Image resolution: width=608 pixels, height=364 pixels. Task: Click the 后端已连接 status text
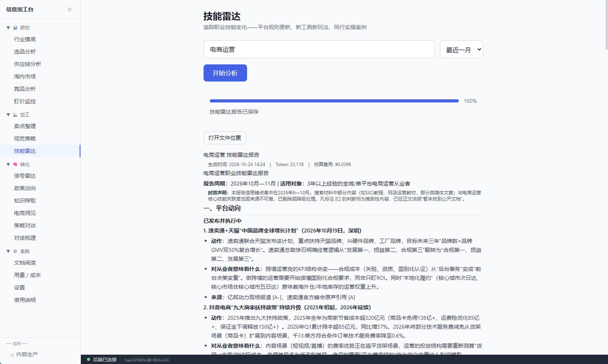click(105, 360)
